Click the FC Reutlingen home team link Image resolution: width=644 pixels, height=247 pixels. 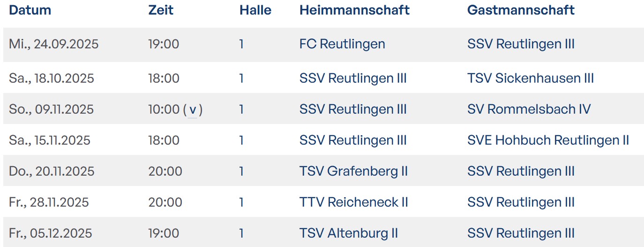pos(342,44)
